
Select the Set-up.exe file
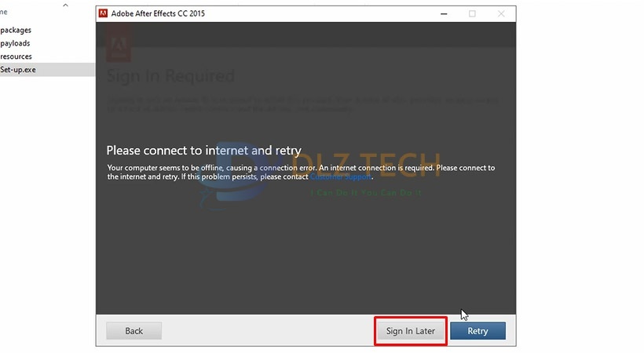tap(18, 70)
